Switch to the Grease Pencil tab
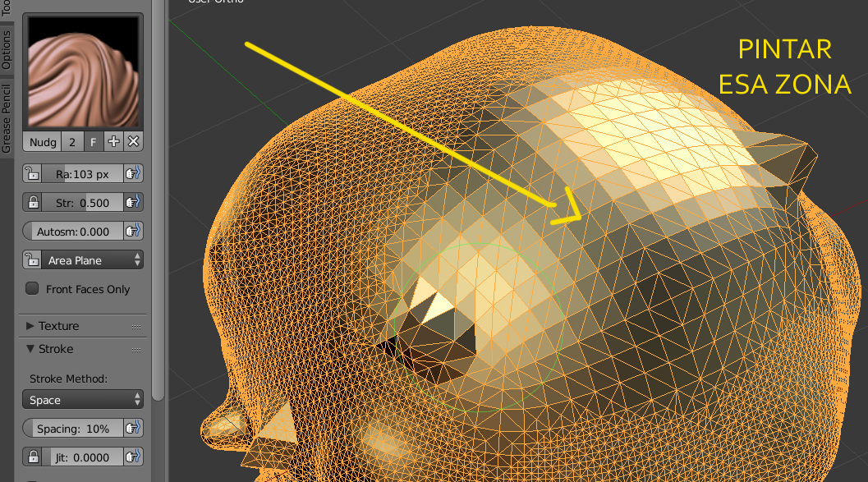This screenshot has width=868, height=482. [x=6, y=118]
